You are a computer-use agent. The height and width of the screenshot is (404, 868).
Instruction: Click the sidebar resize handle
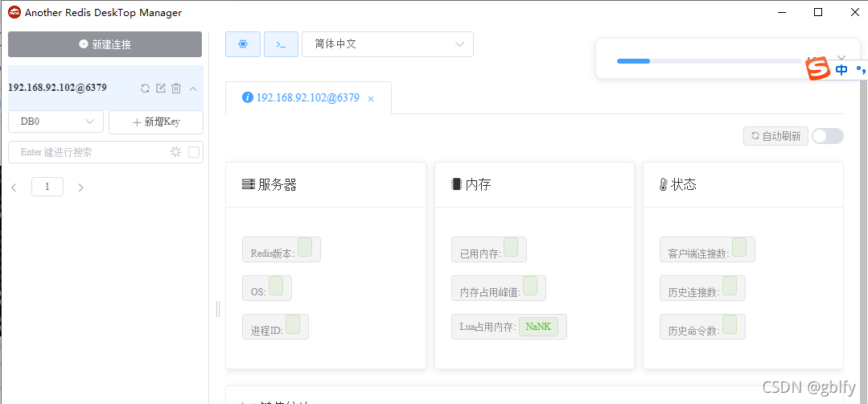217,309
